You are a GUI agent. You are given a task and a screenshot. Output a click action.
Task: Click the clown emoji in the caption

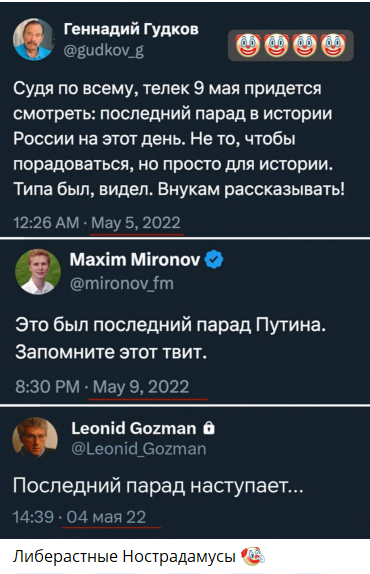tap(253, 556)
